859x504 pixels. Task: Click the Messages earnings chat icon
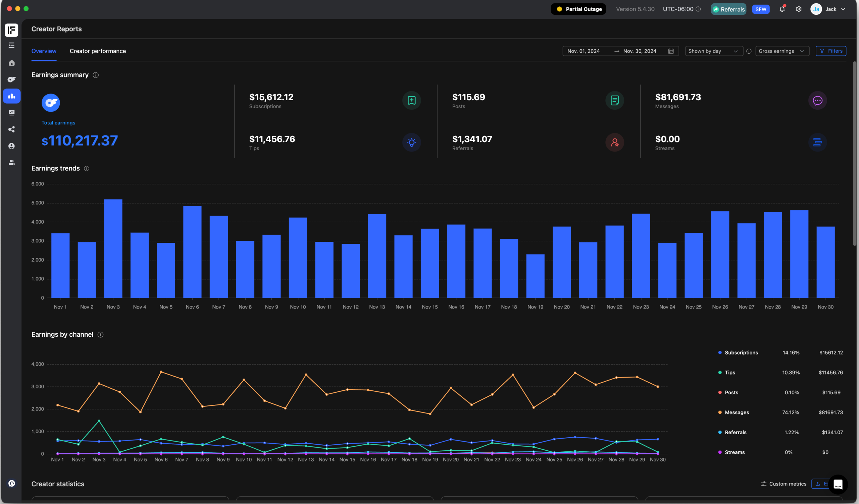[x=817, y=101]
